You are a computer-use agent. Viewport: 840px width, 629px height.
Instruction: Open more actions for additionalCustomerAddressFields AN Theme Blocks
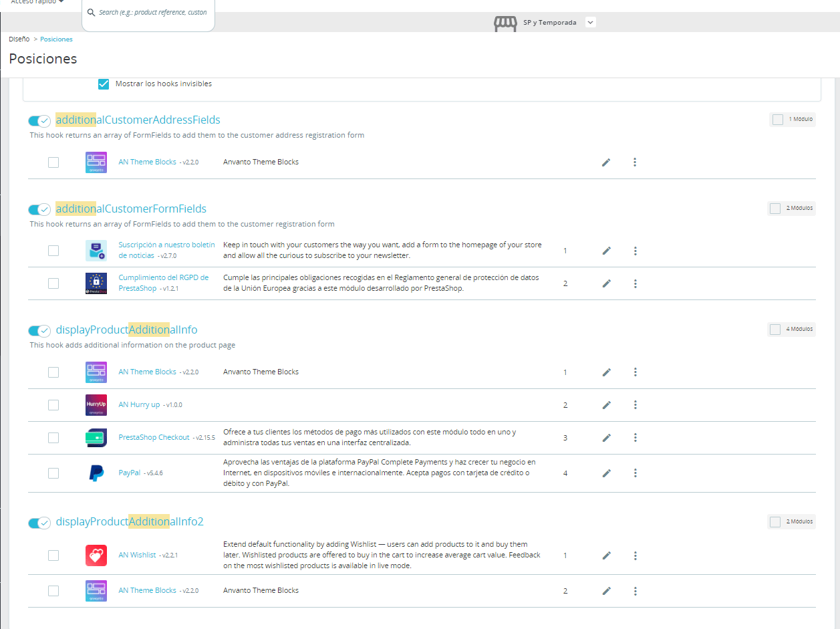[x=635, y=162]
